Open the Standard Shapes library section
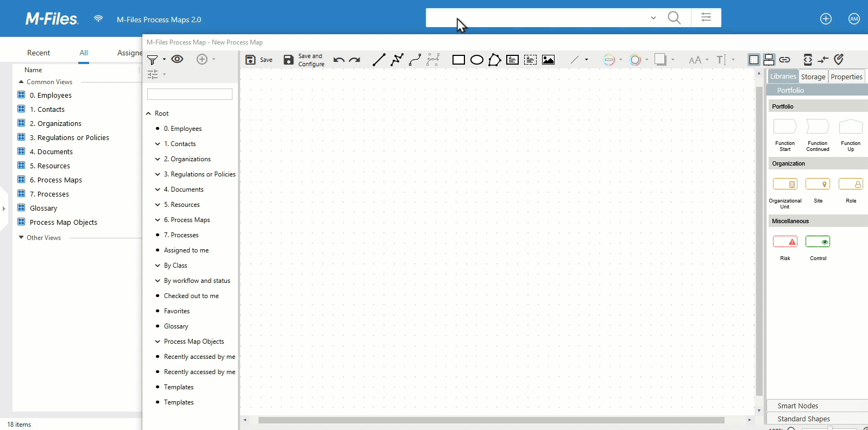The width and height of the screenshot is (868, 430). coord(817,419)
